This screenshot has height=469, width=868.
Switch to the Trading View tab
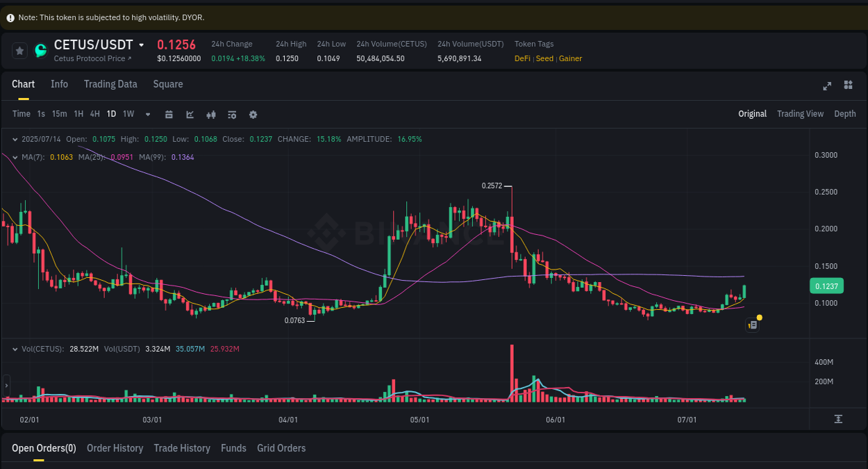800,113
